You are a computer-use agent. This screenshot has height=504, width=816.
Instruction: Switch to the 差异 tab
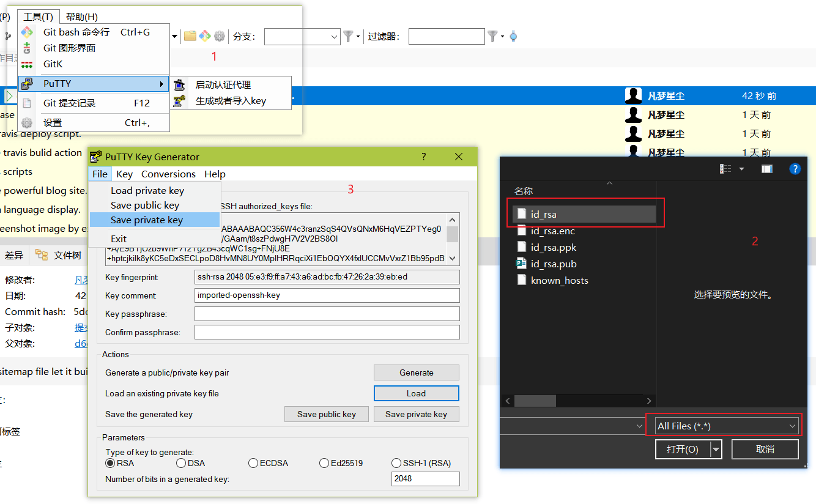(x=14, y=255)
